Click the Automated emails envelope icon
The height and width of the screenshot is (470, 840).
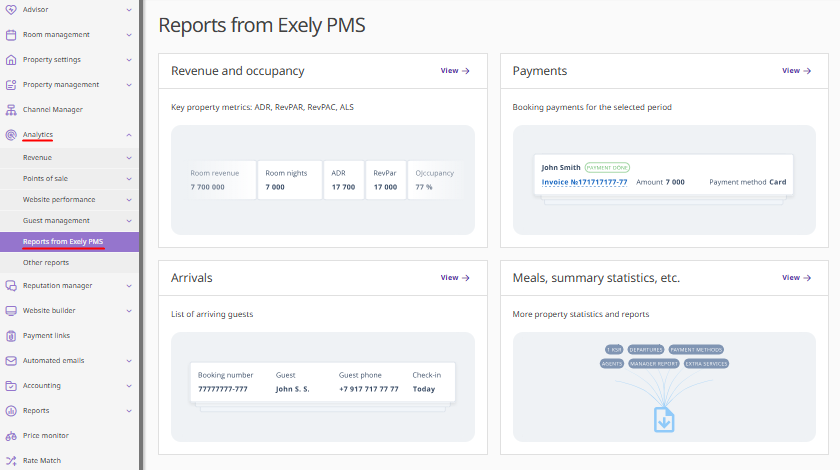(11, 361)
